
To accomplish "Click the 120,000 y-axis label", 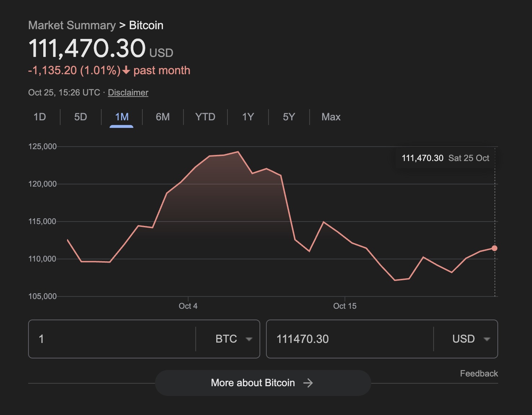I will tap(43, 184).
